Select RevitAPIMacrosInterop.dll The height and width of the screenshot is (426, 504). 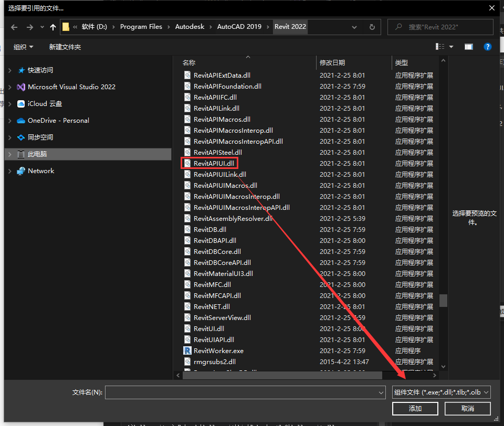233,131
